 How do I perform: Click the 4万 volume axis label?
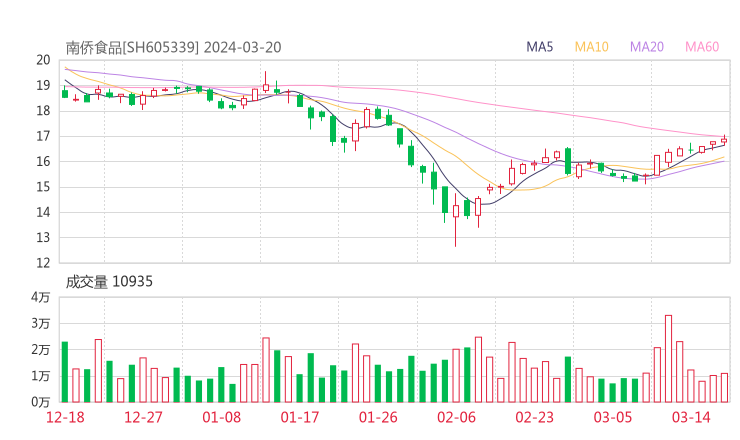(x=41, y=297)
